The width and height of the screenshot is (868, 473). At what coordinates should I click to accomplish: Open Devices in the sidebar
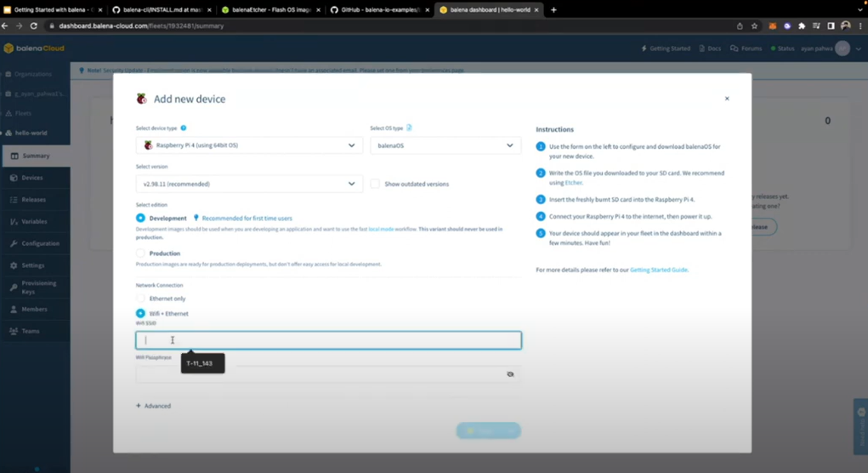[35, 178]
